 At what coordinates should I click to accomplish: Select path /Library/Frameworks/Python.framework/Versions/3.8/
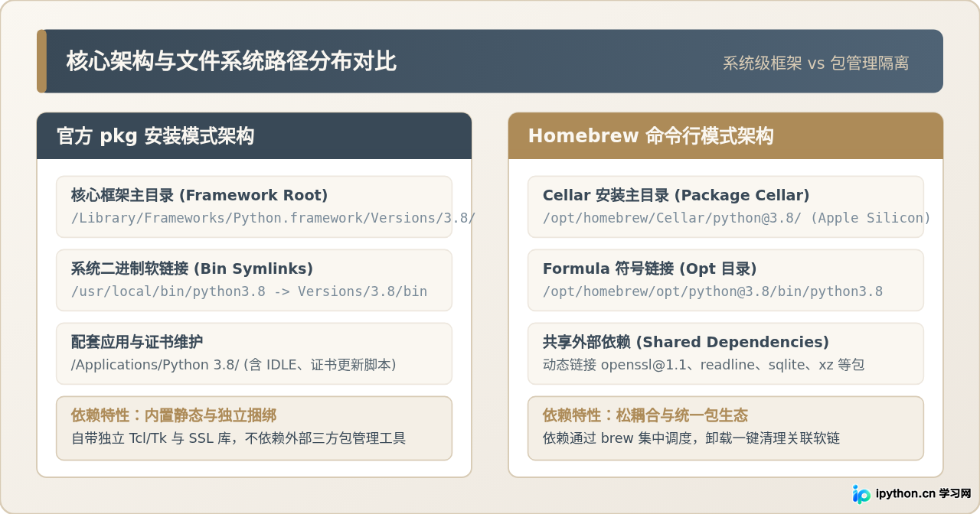(273, 218)
